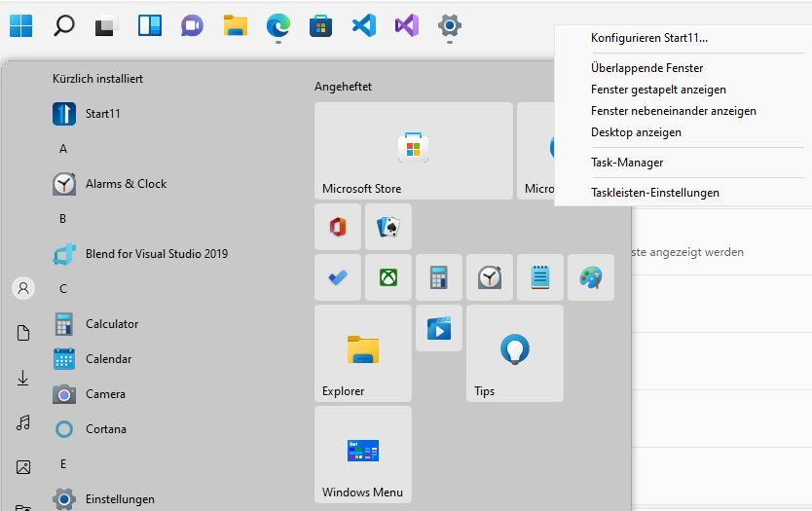Open the Tips pinned tile
The width and height of the screenshot is (812, 511).
[515, 353]
